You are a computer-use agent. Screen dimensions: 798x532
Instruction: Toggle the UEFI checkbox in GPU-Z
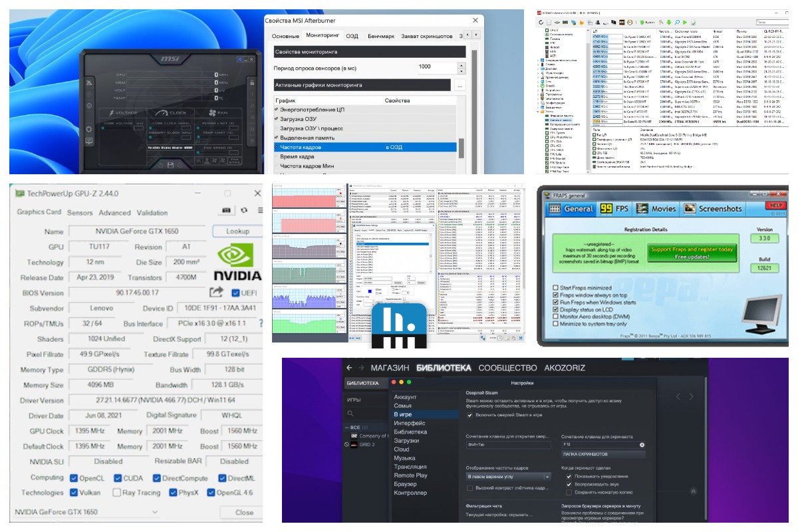235,293
